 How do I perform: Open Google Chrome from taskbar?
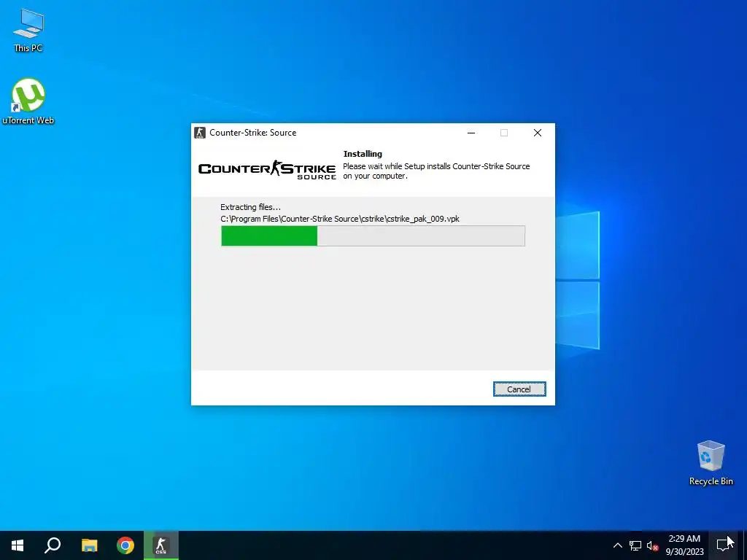pyautogui.click(x=125, y=545)
